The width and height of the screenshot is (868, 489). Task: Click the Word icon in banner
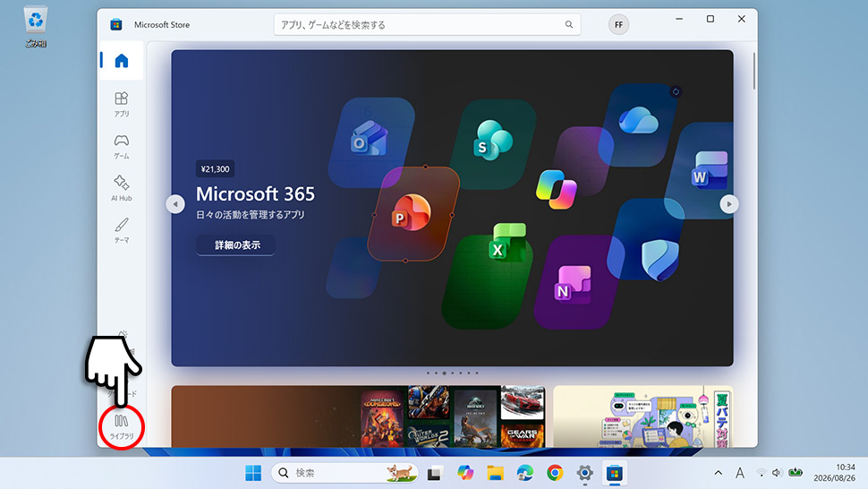tap(710, 170)
